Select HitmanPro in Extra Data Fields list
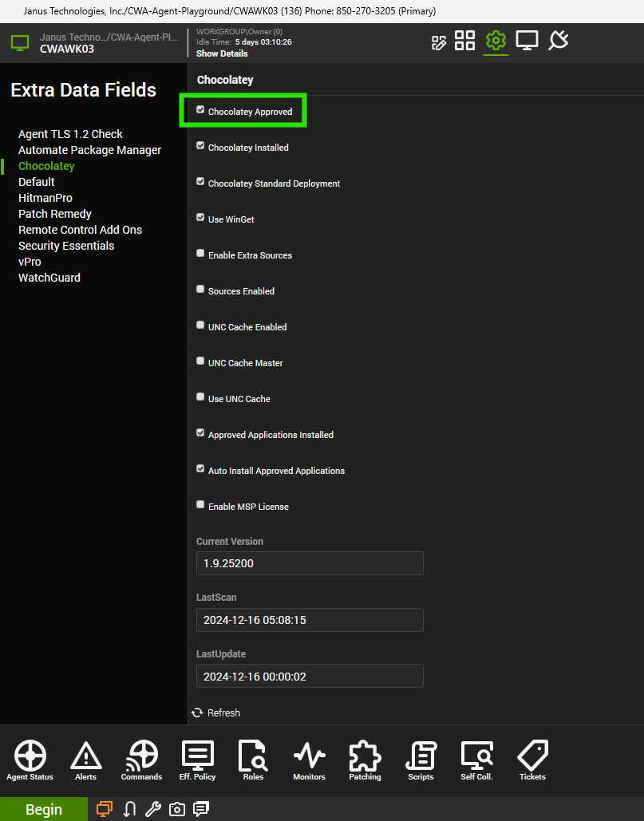Image resolution: width=644 pixels, height=821 pixels. click(x=45, y=198)
